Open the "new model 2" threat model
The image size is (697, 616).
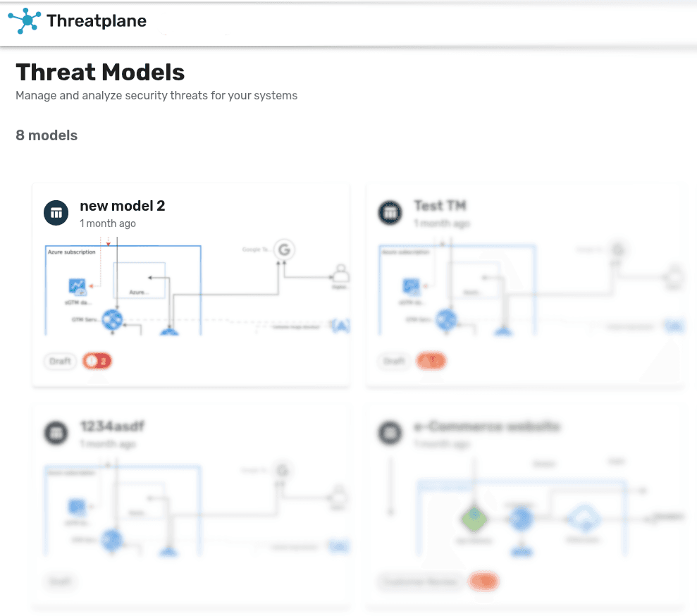point(123,206)
